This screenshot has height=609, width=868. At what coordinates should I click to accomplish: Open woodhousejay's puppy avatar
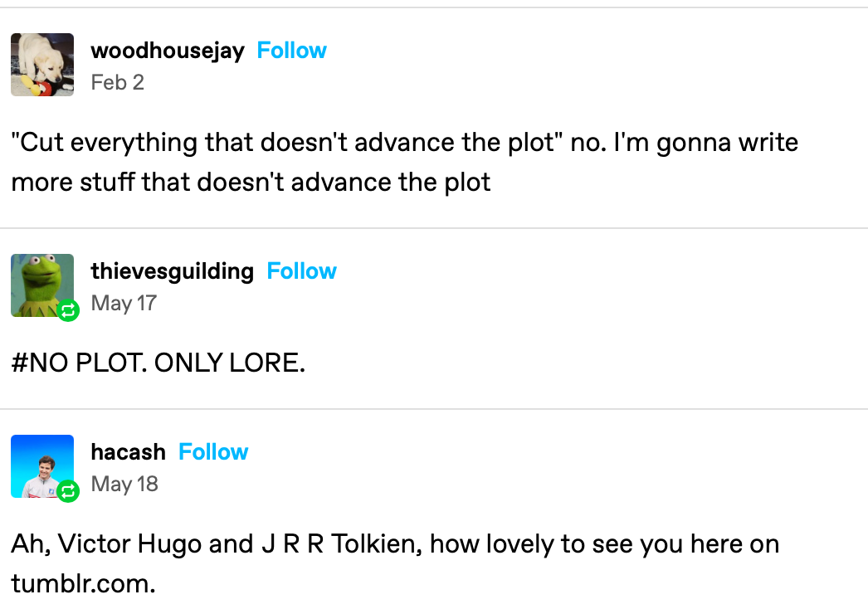42,65
